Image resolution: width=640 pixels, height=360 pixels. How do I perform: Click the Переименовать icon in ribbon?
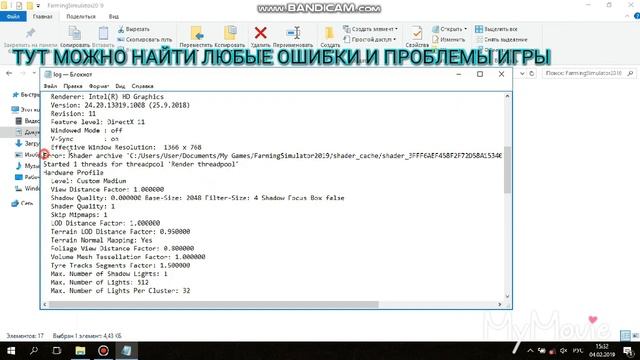[293, 33]
